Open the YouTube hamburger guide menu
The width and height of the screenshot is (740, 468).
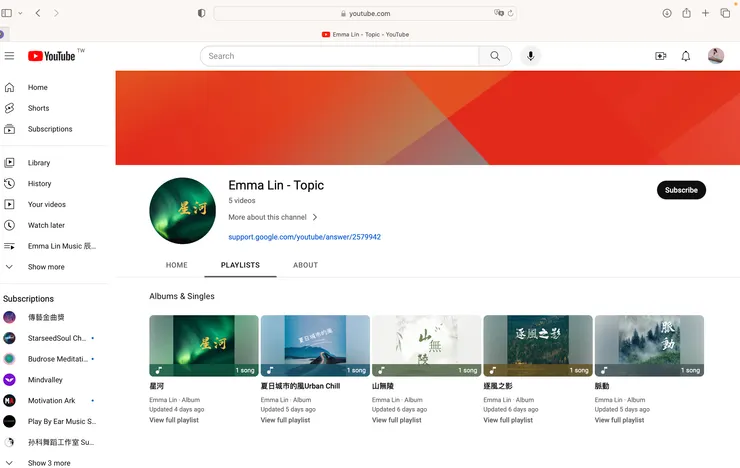pos(9,56)
